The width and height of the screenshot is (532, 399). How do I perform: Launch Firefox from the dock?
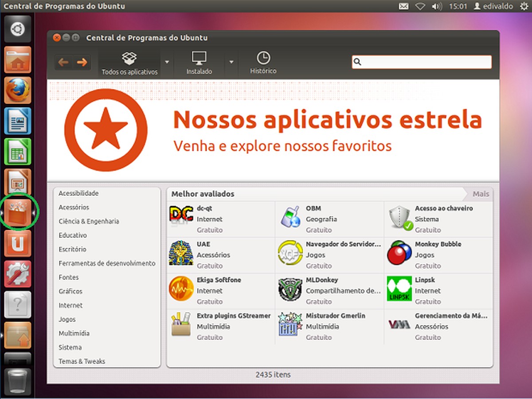[x=17, y=89]
